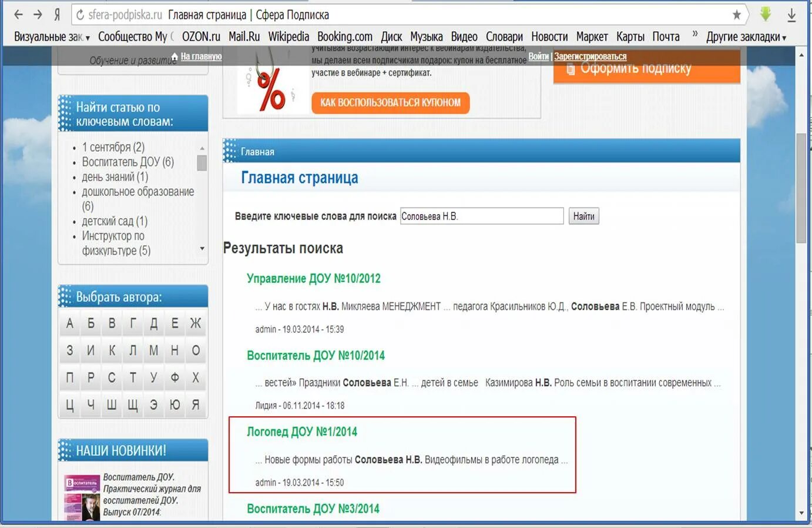Open the Маркет bookmark

pos(592,36)
